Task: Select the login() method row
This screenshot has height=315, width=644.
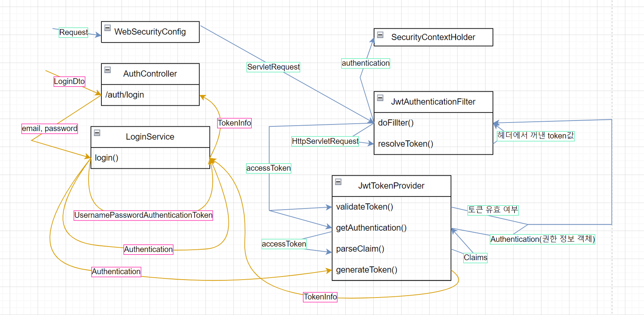Action: pyautogui.click(x=150, y=158)
